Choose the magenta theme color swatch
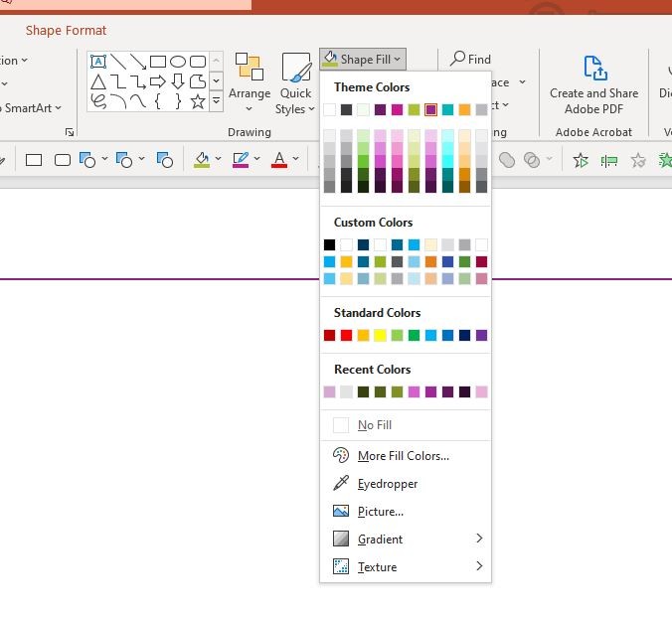The width and height of the screenshot is (672, 618). [397, 109]
